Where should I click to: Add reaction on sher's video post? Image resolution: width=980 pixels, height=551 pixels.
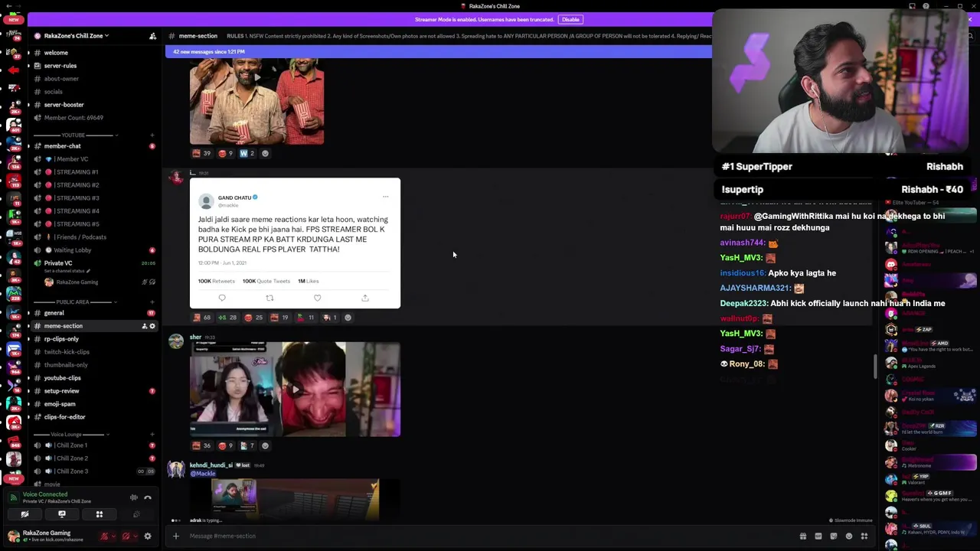click(x=265, y=445)
